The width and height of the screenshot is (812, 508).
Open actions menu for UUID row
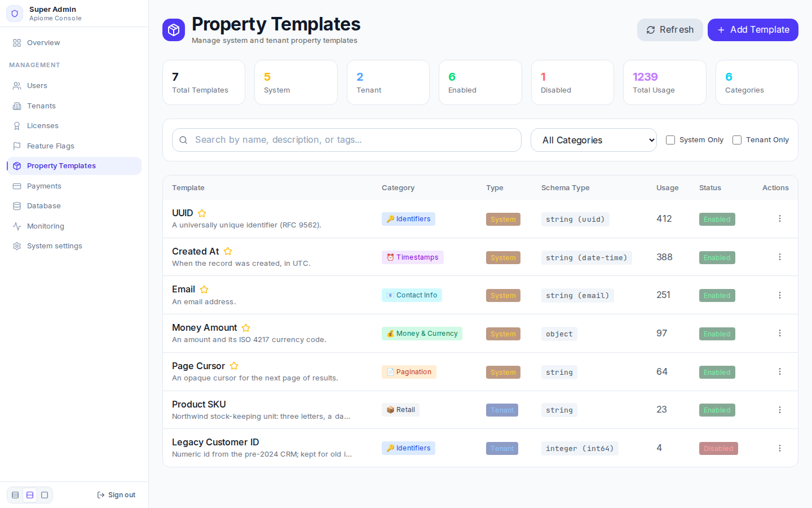tap(780, 218)
